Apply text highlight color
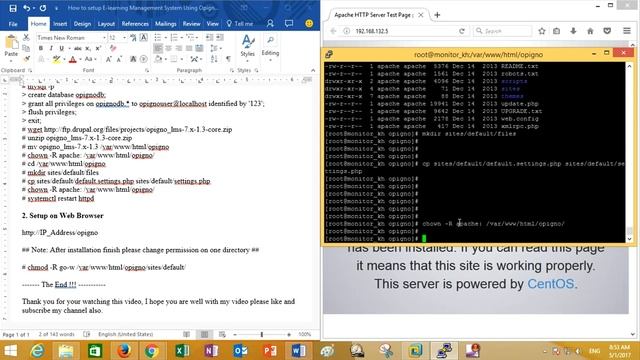This screenshot has width=640, height=360. click(x=56, y=60)
